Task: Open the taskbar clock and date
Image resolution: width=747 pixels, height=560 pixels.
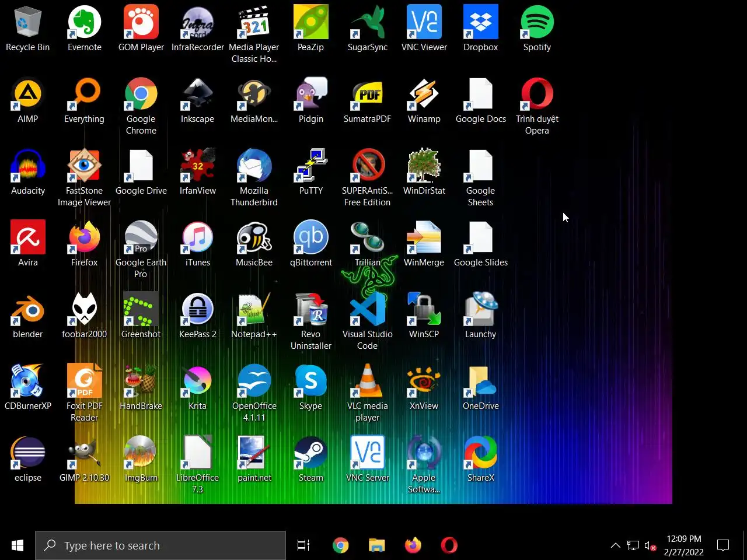Action: (684, 545)
